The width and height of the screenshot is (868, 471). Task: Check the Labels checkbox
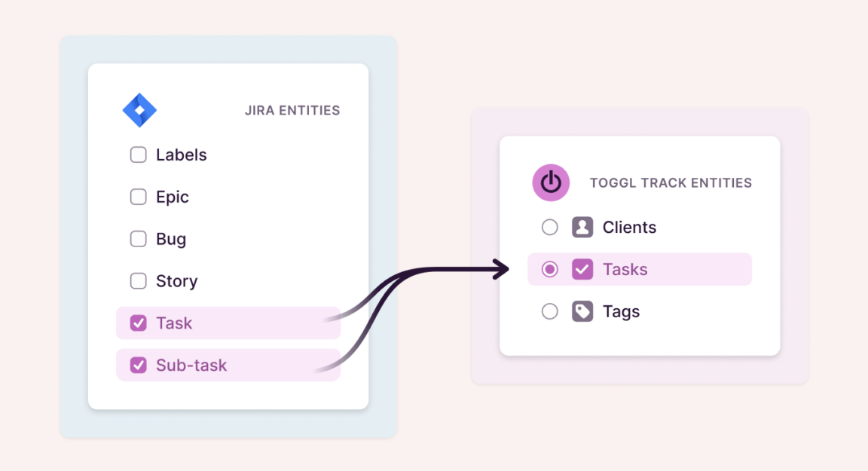click(138, 154)
